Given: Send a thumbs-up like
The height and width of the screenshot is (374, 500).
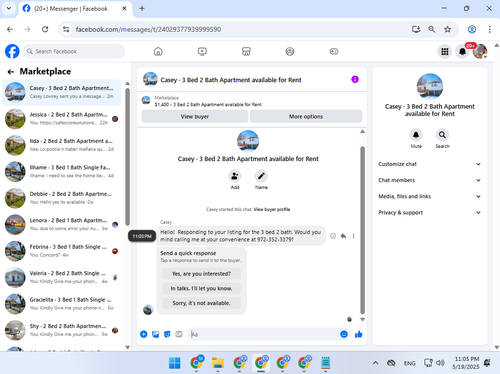Looking at the screenshot, I should pos(359,334).
